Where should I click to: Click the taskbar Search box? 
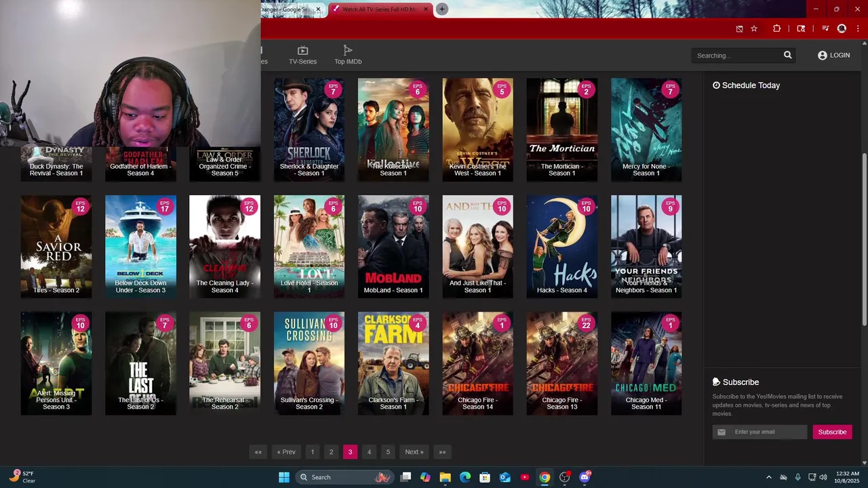pyautogui.click(x=344, y=477)
